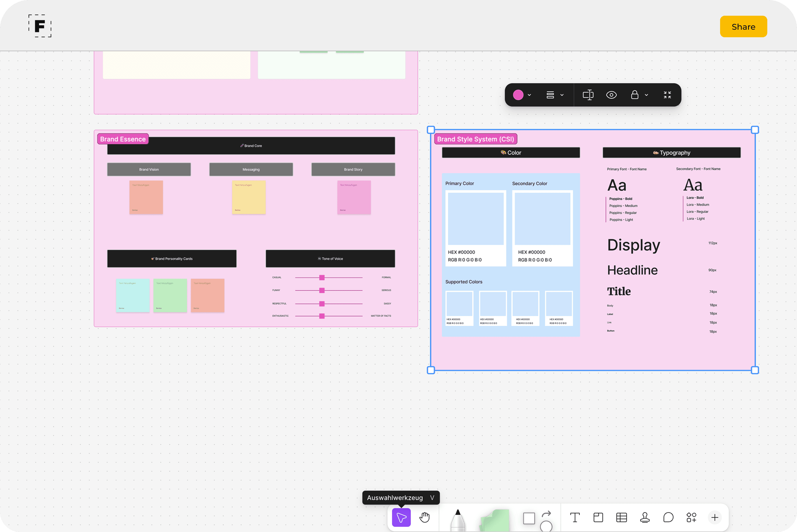This screenshot has width=797, height=532.
Task: Click the Share button
Action: pyautogui.click(x=743, y=26)
